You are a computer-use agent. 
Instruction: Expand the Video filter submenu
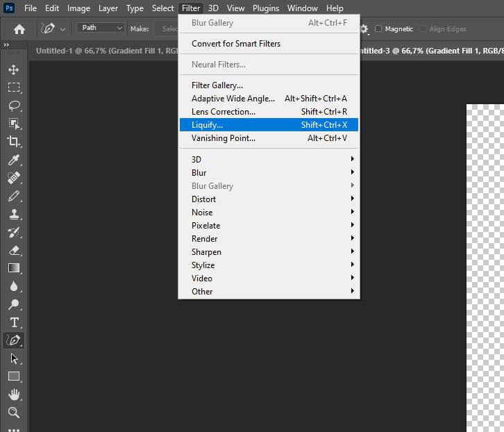(x=269, y=279)
